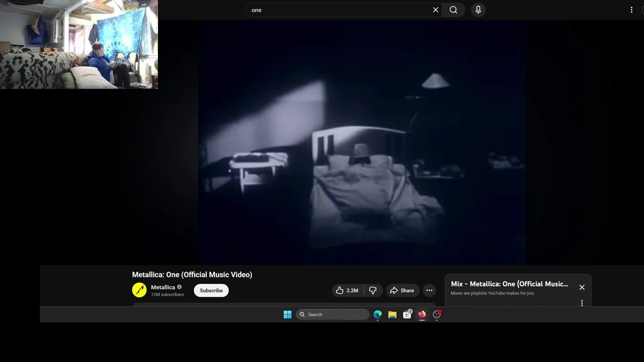Viewport: 644px width, 362px height.
Task: Click the magnifier search button
Action: click(453, 10)
